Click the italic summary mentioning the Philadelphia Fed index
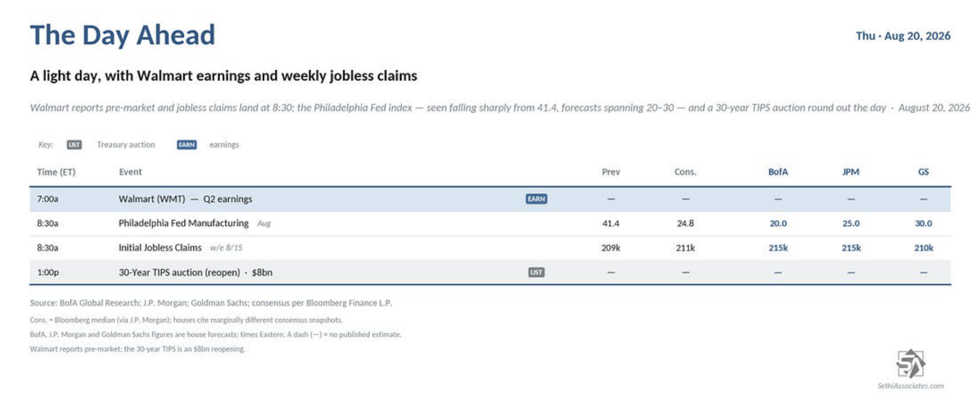This screenshot has height=404, width=980. [x=500, y=108]
